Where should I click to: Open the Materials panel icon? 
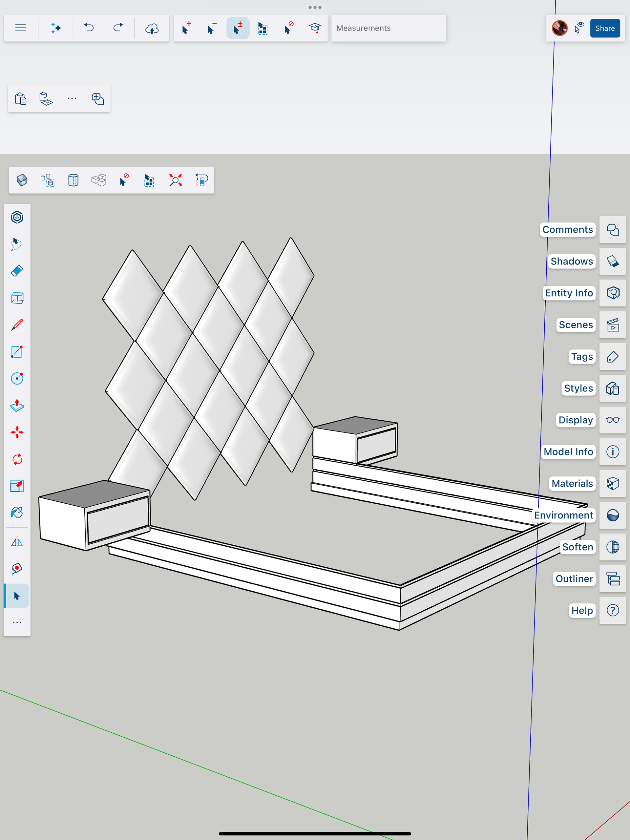pos(613,483)
